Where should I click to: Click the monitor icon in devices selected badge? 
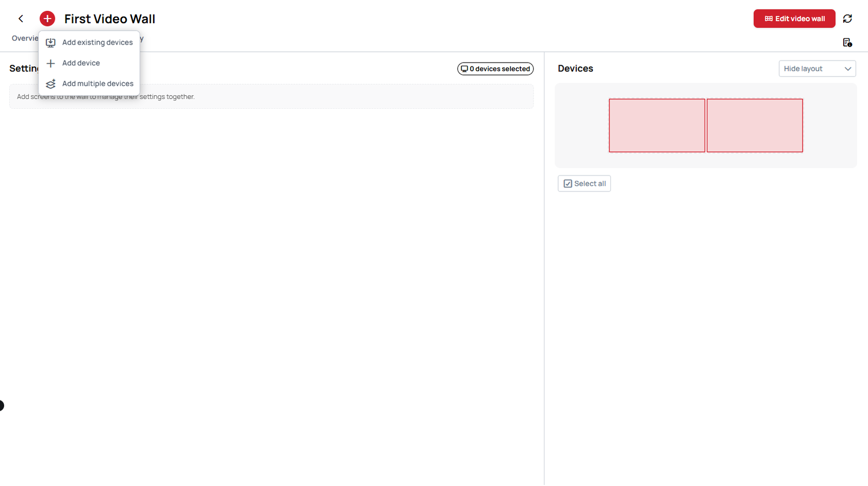click(x=464, y=69)
